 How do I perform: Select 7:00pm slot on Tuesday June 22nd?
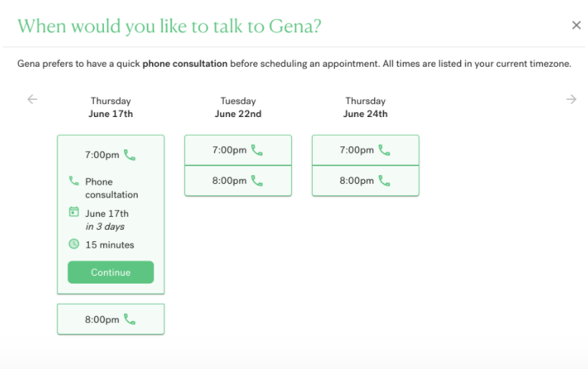pos(238,150)
